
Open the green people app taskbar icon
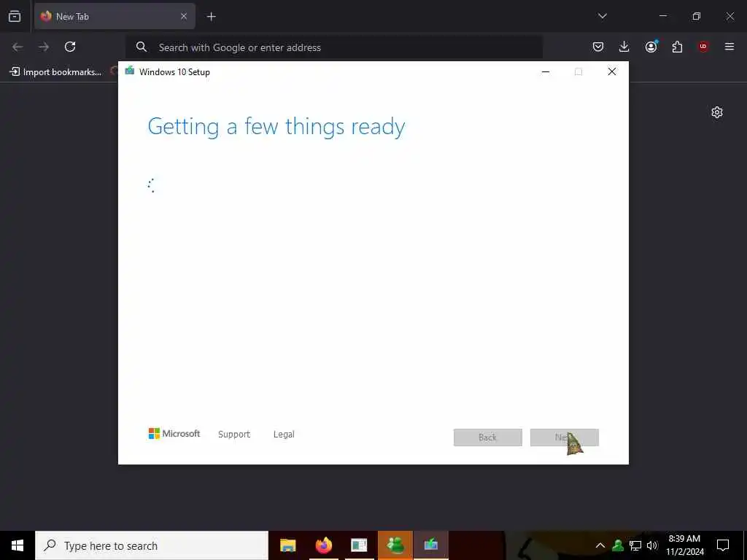pyautogui.click(x=395, y=545)
